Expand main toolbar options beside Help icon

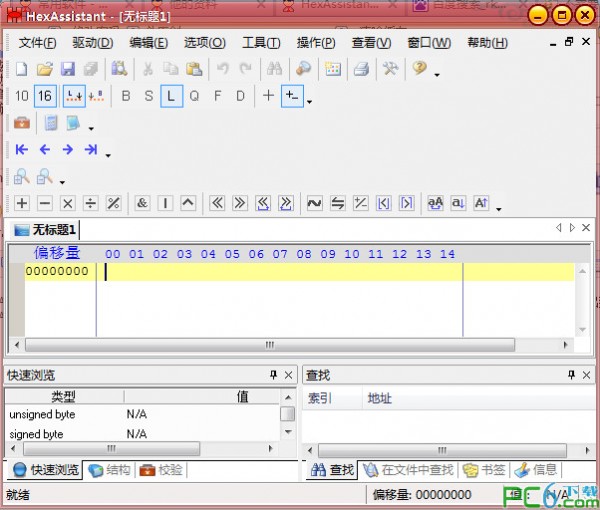437,75
